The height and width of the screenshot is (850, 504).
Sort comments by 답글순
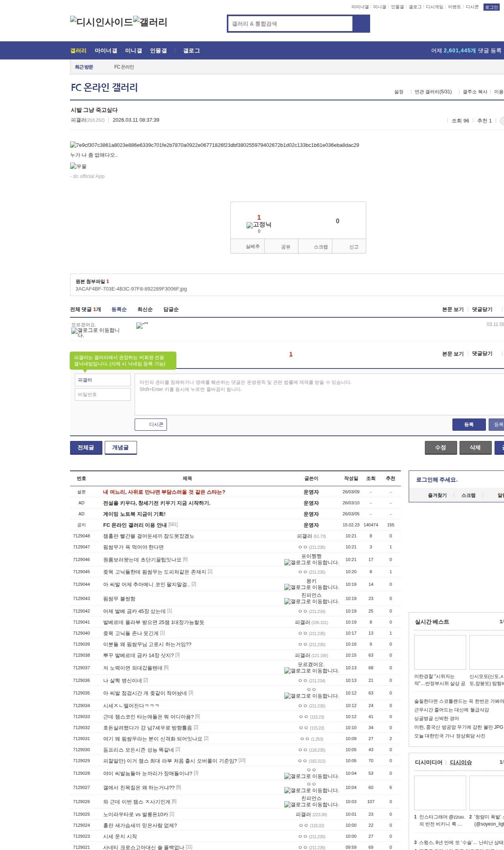(171, 309)
